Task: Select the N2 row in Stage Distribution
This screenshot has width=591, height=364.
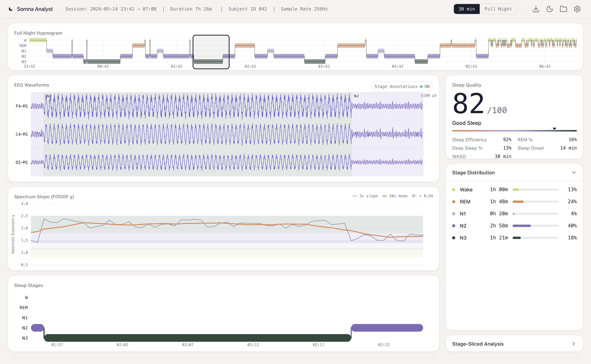Action: 514,226
